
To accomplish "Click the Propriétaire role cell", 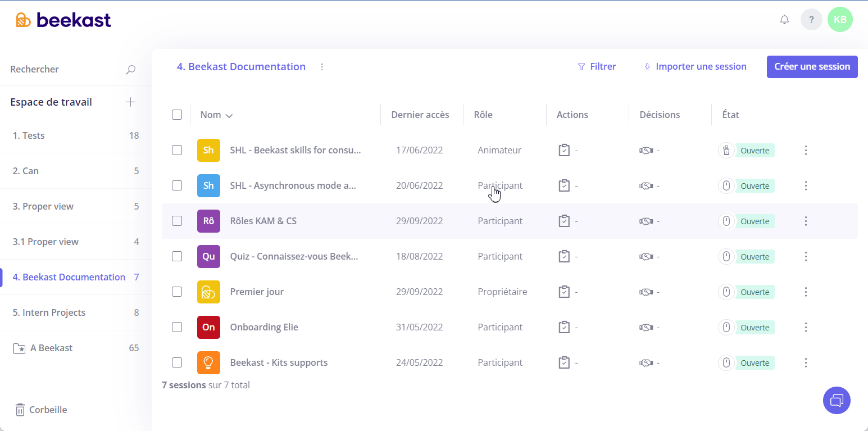I will point(502,292).
